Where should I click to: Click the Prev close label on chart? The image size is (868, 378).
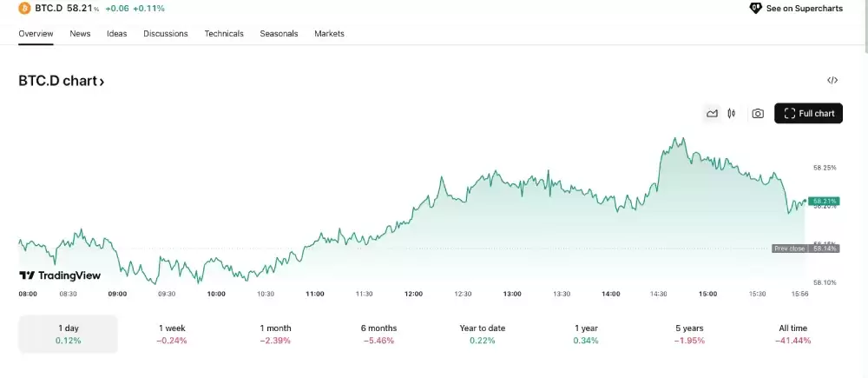(789, 249)
